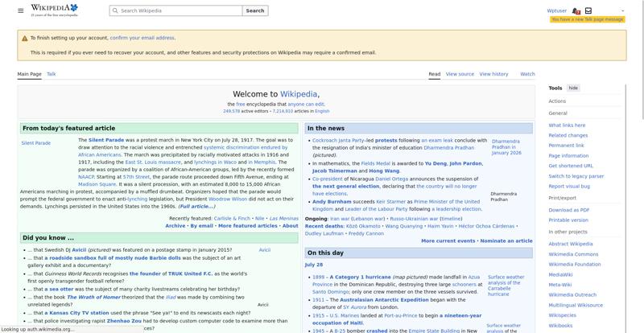The width and height of the screenshot is (644, 333).
Task: Follow the confirm your email address link
Action: coord(142,38)
